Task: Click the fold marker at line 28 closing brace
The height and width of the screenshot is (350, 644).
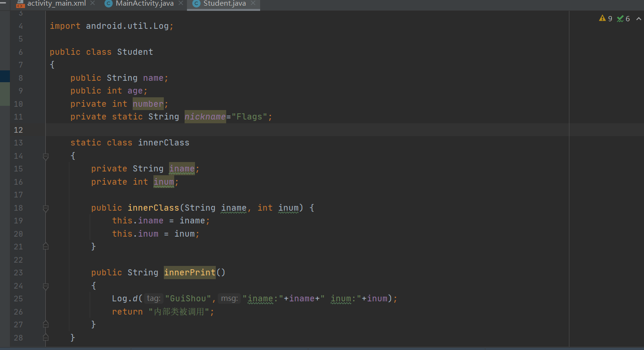Action: (45, 337)
